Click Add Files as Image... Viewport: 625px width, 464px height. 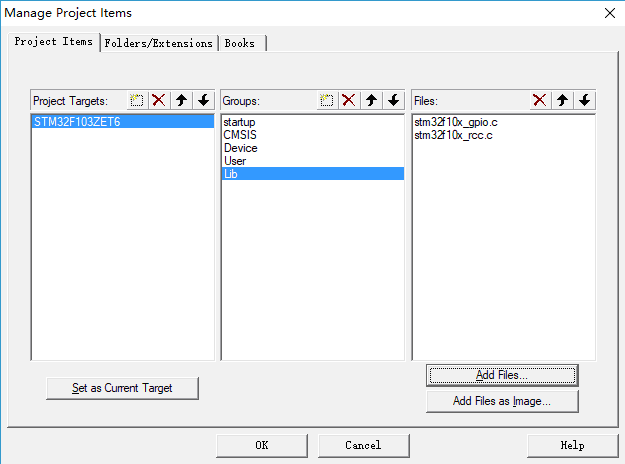502,401
